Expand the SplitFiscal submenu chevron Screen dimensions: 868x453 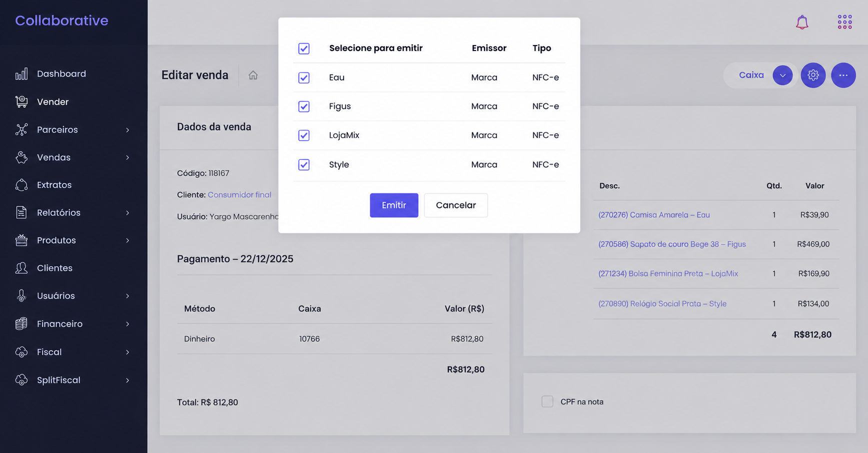click(x=128, y=380)
